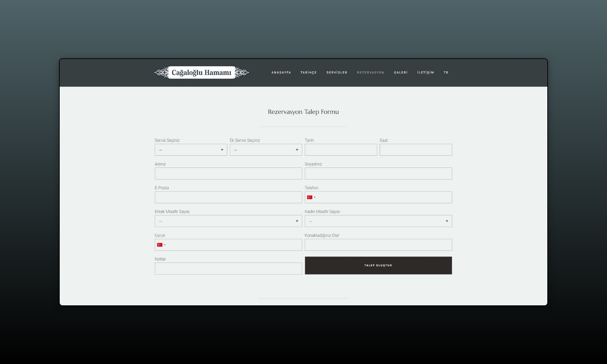This screenshot has height=364, width=607.
Task: Focus the E-Posta input field
Action: click(228, 198)
